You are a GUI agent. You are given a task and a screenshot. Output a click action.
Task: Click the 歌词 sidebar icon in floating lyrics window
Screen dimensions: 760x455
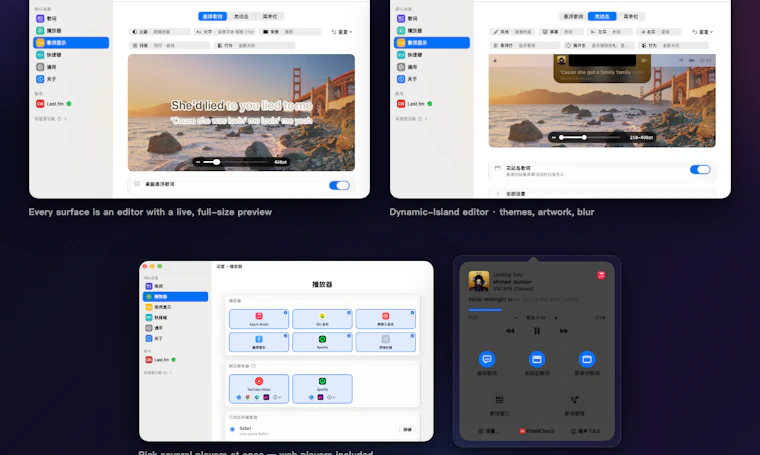pos(40,18)
